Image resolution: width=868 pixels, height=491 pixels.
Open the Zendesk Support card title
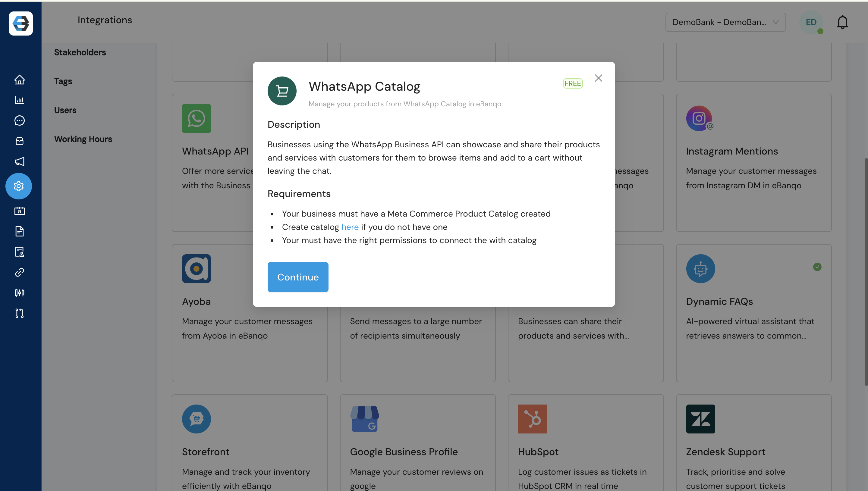coord(726,452)
